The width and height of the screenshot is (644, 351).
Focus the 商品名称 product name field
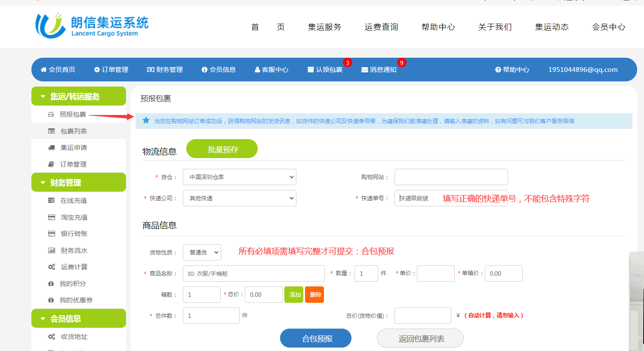pos(253,273)
